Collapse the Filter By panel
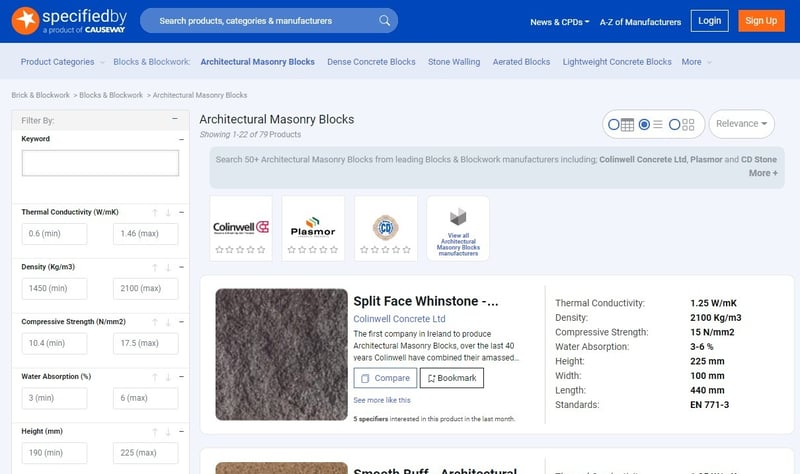800x474 pixels. click(x=175, y=118)
